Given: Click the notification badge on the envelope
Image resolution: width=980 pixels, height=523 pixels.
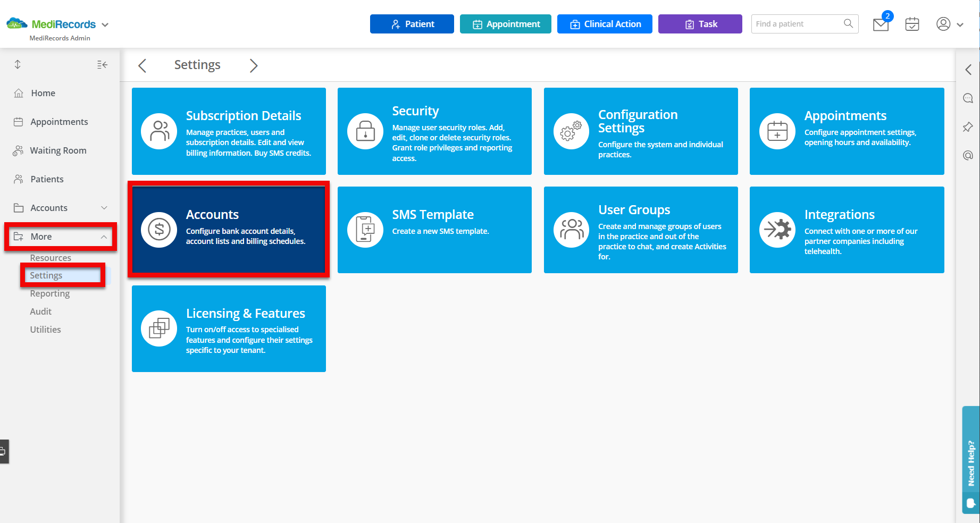Looking at the screenshot, I should click(888, 16).
